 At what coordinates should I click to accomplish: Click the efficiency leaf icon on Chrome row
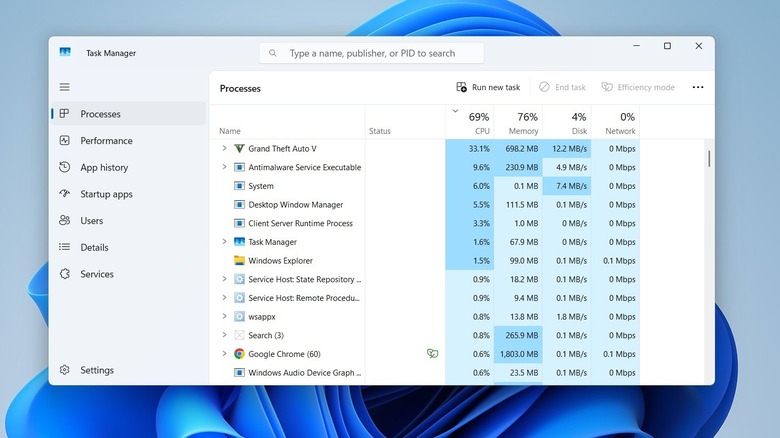point(432,354)
